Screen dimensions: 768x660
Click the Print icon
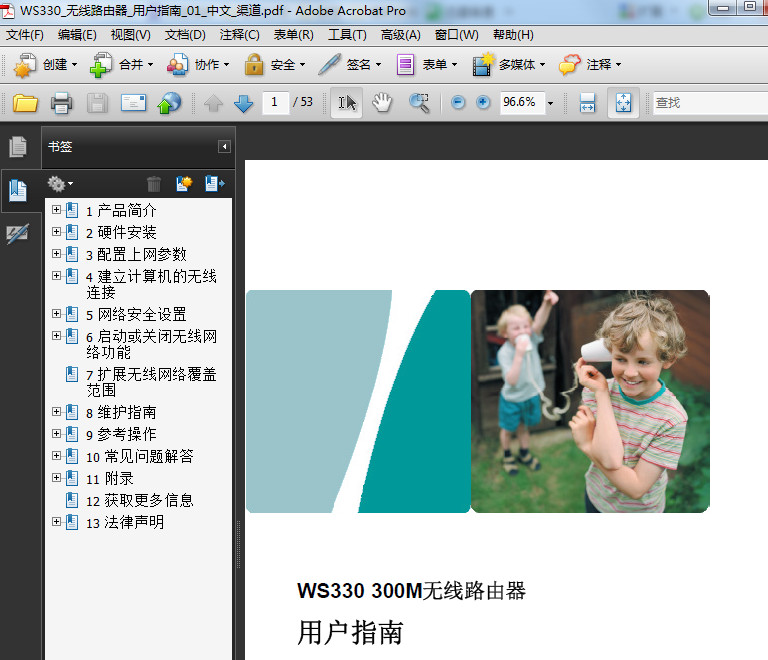[61, 103]
